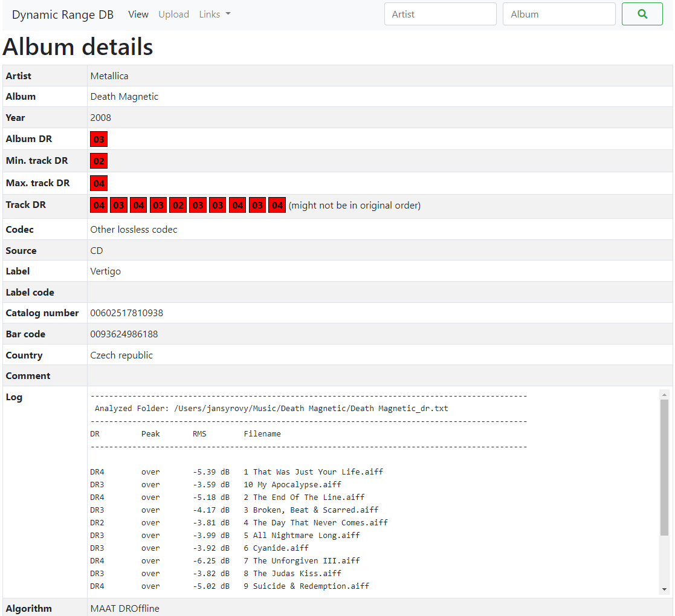
Task: Click the Bar code row label
Action: click(25, 334)
